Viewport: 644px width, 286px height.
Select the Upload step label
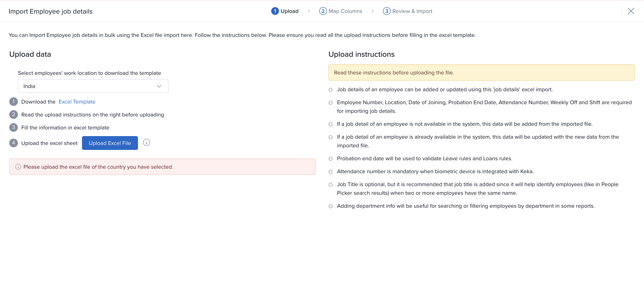(x=289, y=11)
